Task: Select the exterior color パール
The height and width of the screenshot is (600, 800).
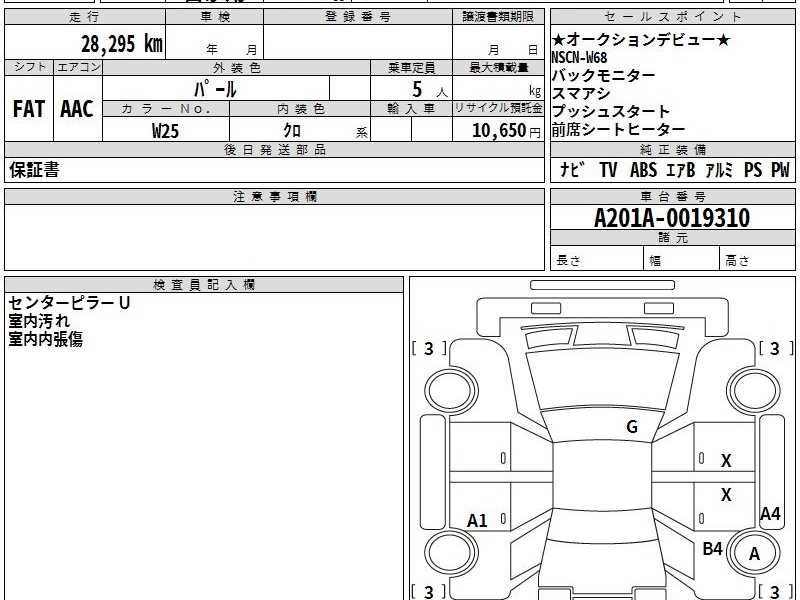Action: tap(215, 89)
